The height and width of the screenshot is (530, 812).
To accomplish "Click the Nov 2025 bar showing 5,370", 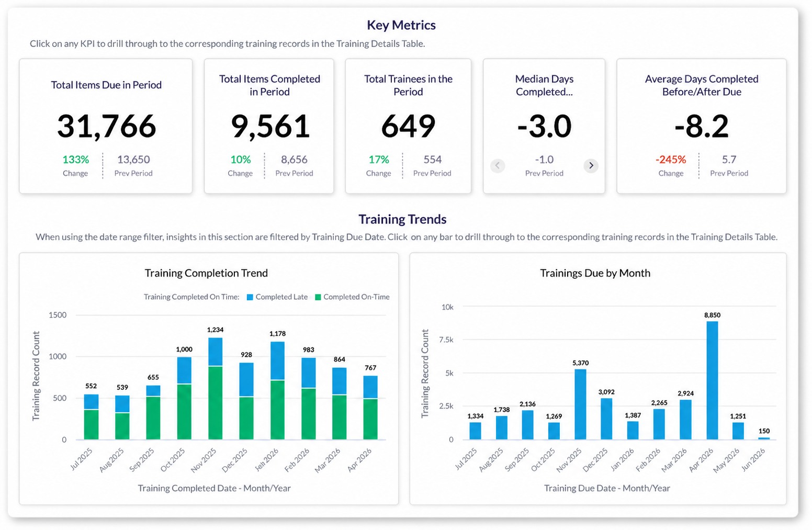I will (580, 404).
